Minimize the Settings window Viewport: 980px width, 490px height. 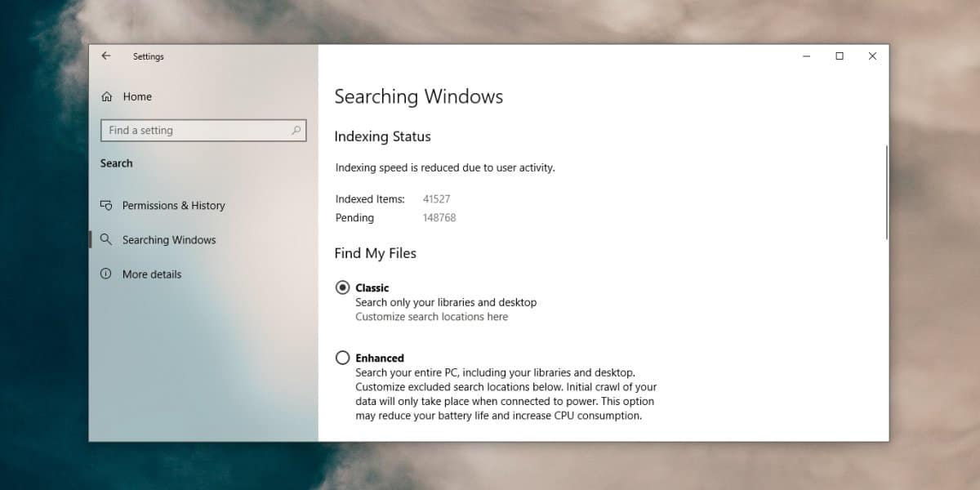click(x=806, y=56)
